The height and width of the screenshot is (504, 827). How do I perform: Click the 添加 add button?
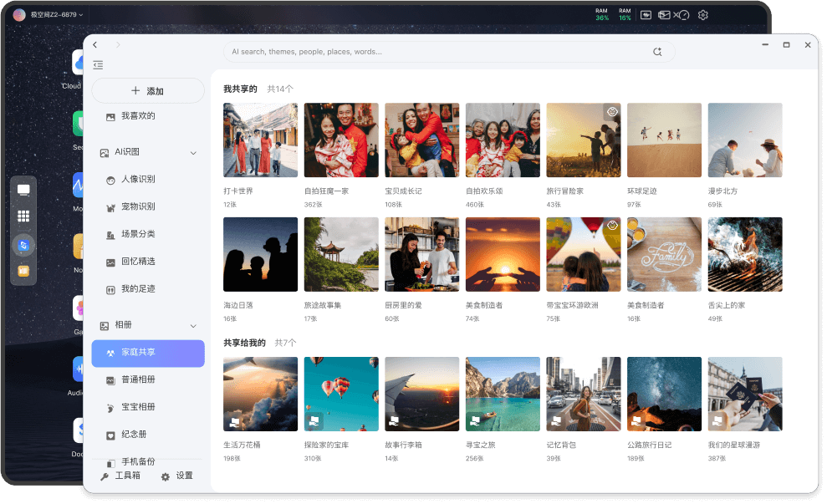pos(147,91)
